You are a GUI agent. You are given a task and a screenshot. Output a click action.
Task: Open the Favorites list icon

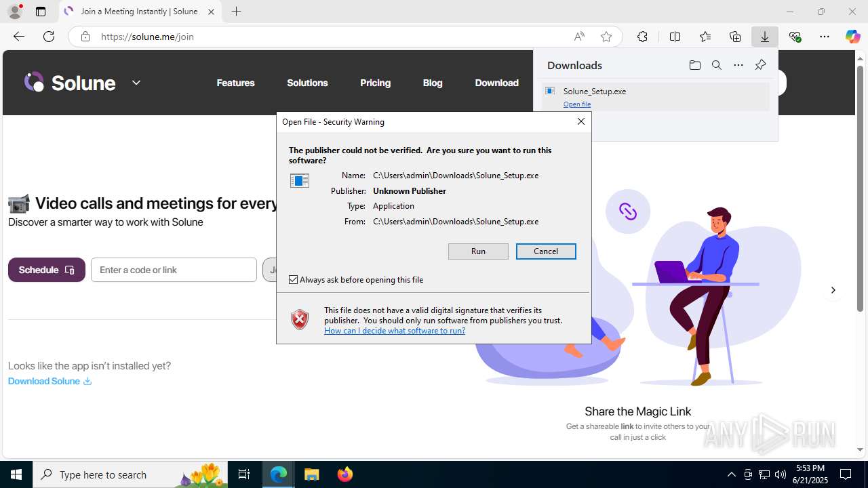[x=705, y=37]
